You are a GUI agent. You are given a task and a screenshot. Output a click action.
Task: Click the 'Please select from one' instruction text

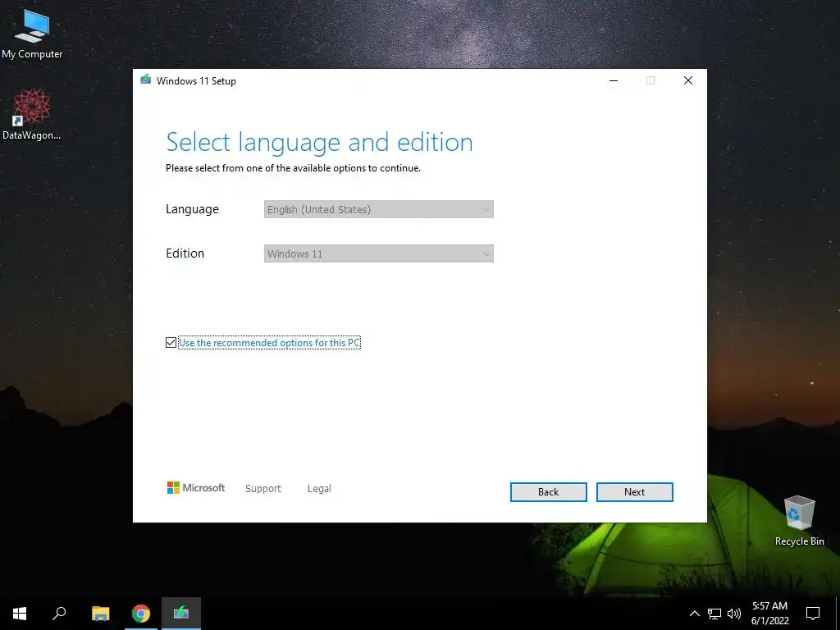tap(293, 168)
